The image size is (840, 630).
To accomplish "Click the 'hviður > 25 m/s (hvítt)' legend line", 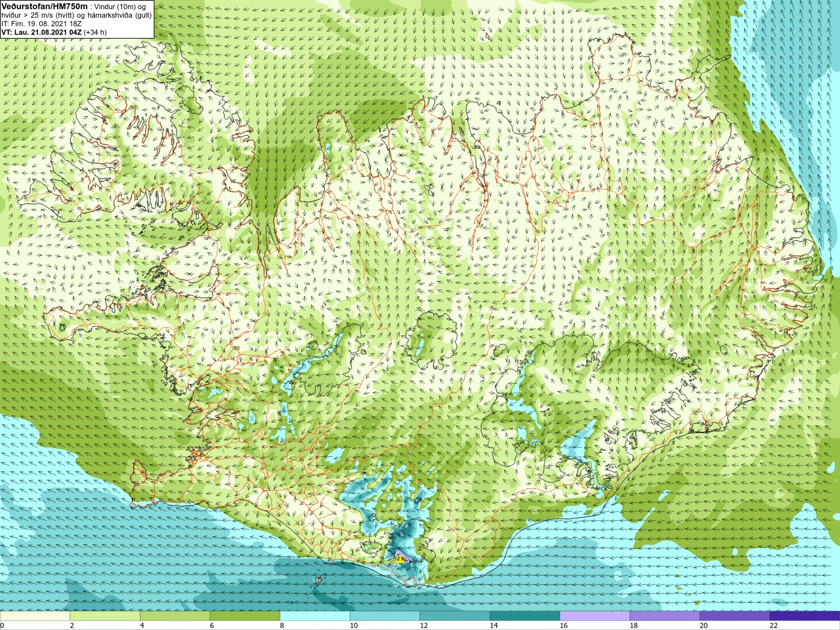I will click(38, 15).
